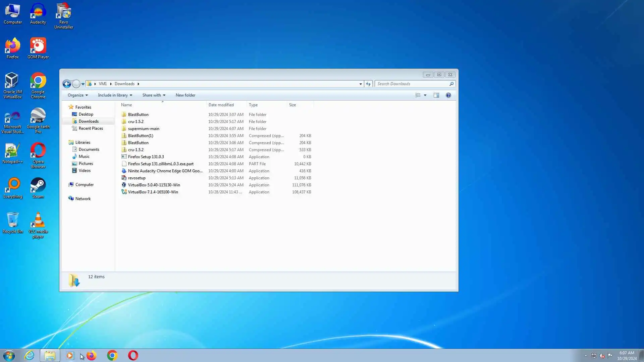This screenshot has width=644, height=362.
Task: Select the supermium-main folder
Action: coord(144,129)
